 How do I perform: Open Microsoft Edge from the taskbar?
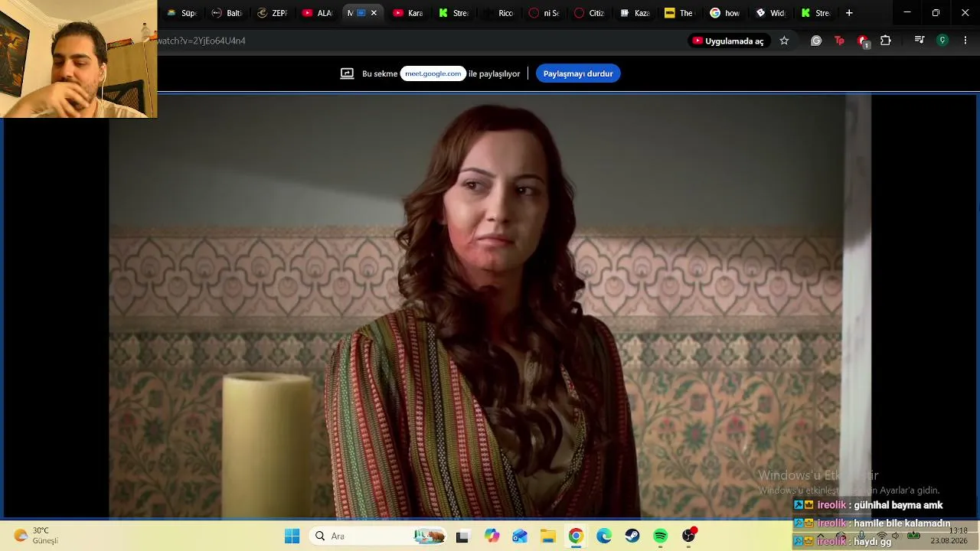point(604,536)
